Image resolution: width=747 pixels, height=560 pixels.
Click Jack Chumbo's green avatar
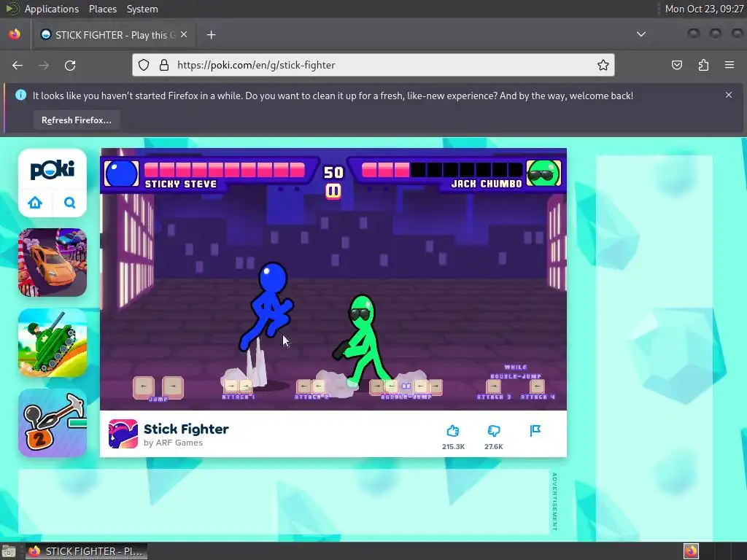pyautogui.click(x=543, y=174)
